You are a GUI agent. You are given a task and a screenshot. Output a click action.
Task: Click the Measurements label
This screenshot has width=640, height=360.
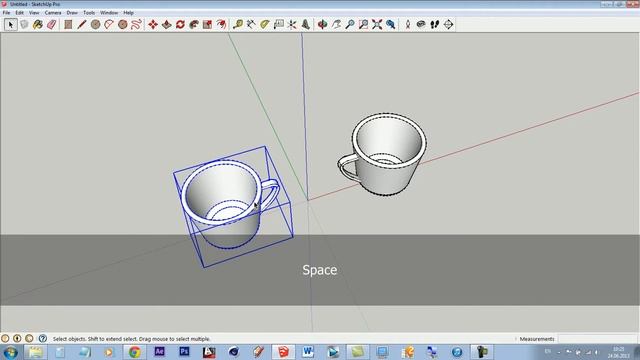(x=537, y=339)
